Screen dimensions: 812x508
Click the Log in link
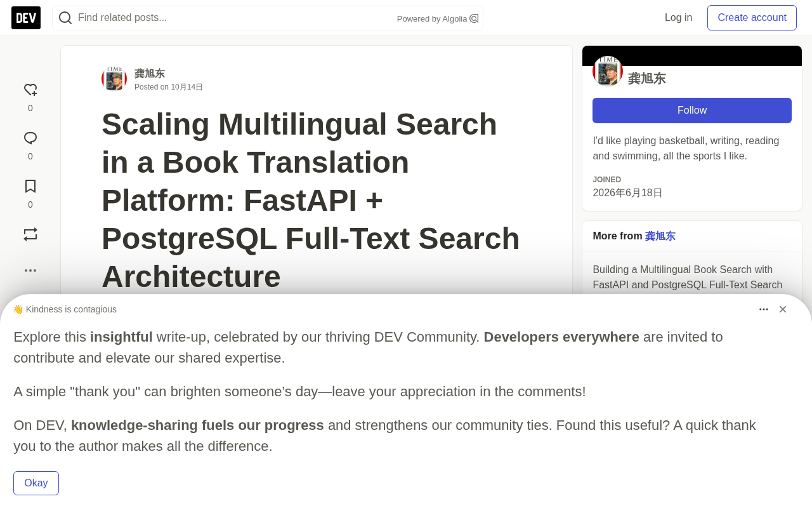(x=678, y=18)
